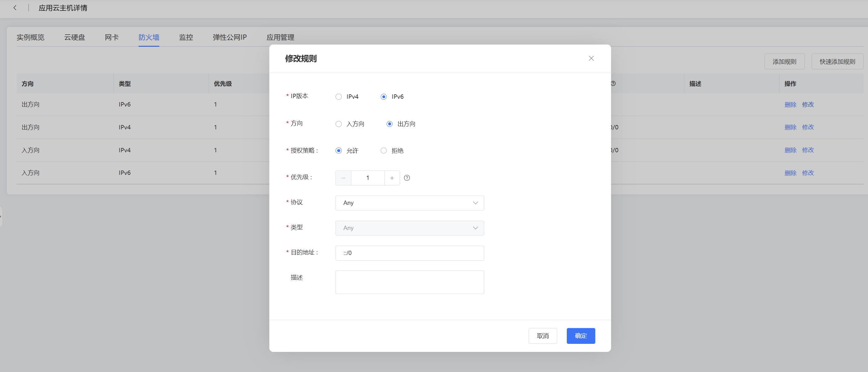Click the 确定 button
The height and width of the screenshot is (372, 868).
click(x=581, y=336)
